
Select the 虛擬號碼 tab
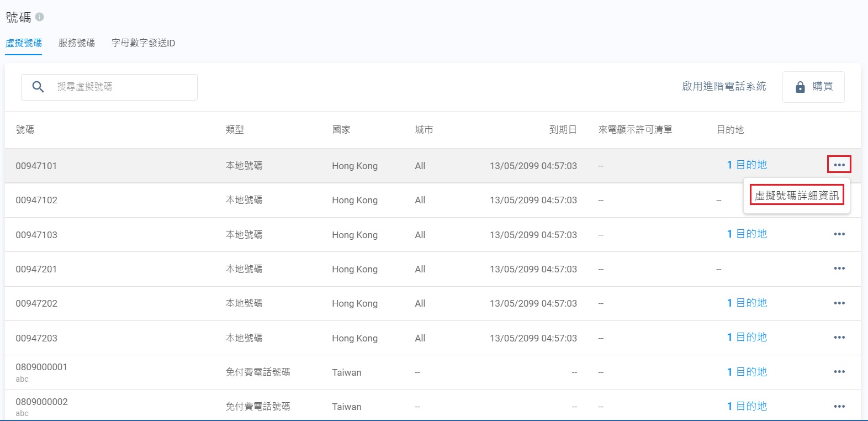(24, 43)
